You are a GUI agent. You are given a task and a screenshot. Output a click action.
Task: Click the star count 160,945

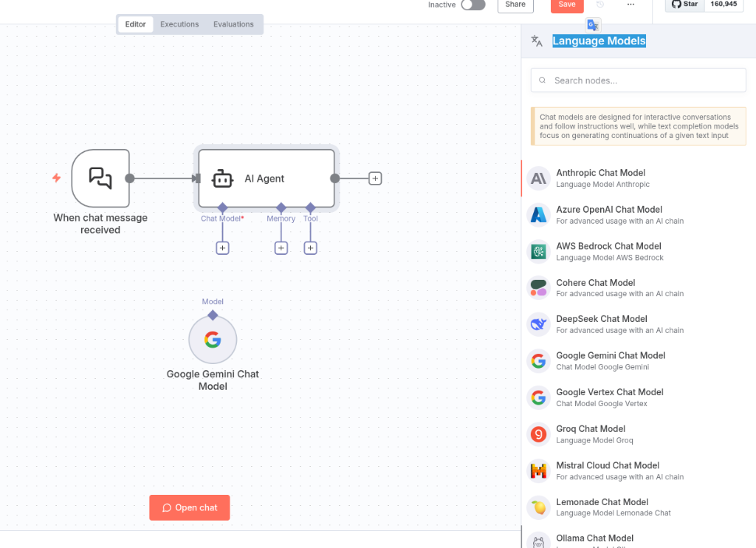[x=724, y=4]
